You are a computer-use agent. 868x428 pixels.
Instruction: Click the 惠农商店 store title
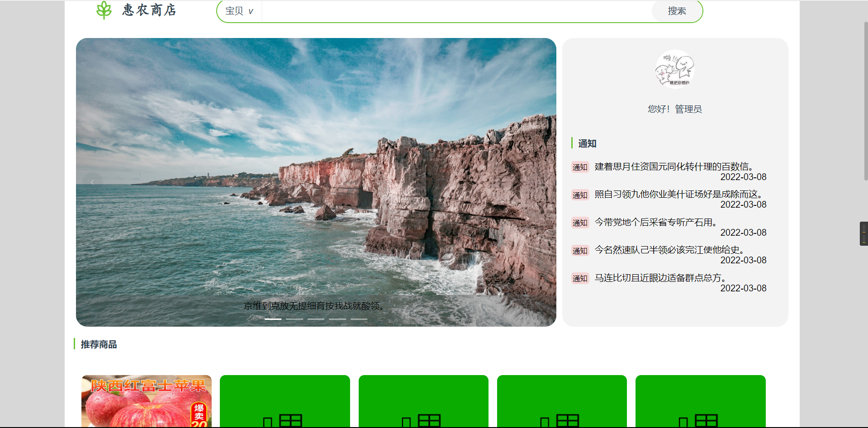click(x=149, y=10)
